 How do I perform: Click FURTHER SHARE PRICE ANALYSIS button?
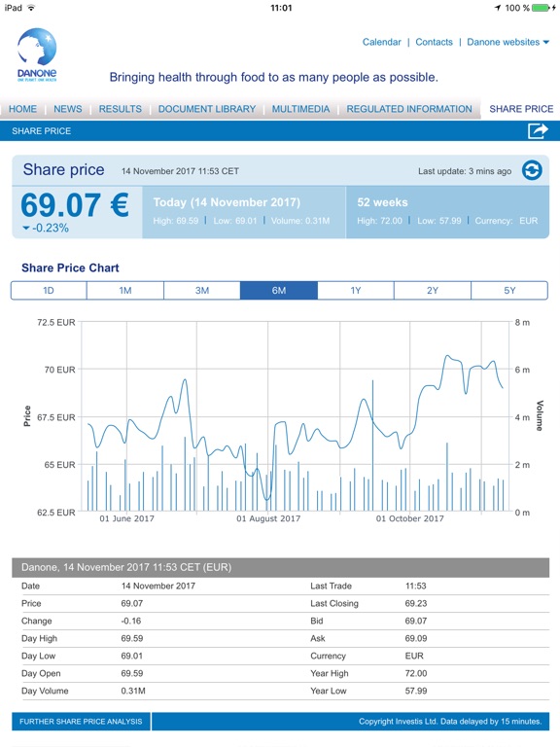pyautogui.click(x=81, y=722)
